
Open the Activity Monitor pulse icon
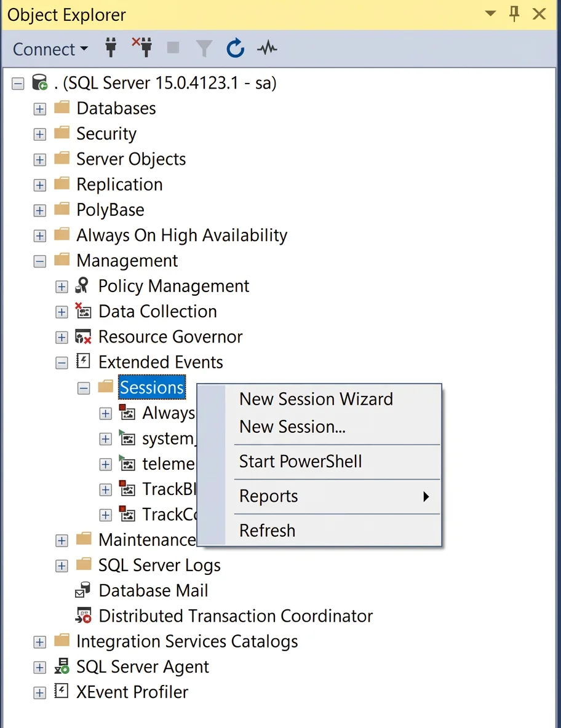pos(267,48)
